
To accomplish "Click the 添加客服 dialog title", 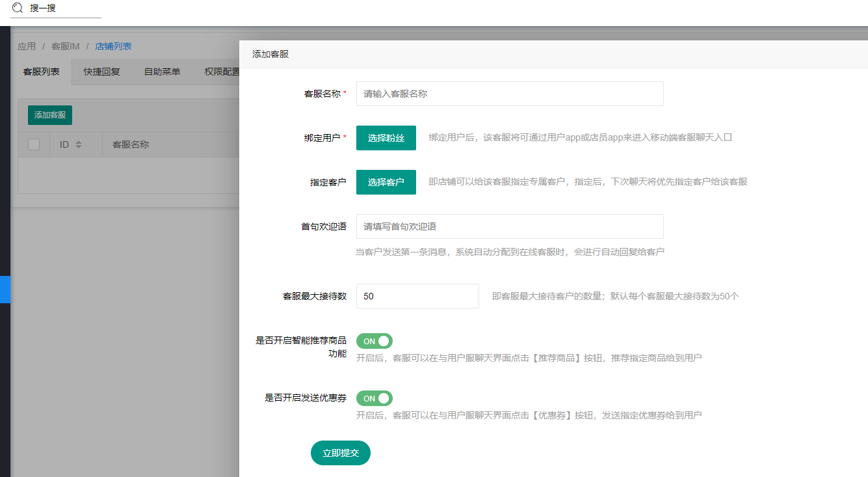I will [270, 54].
